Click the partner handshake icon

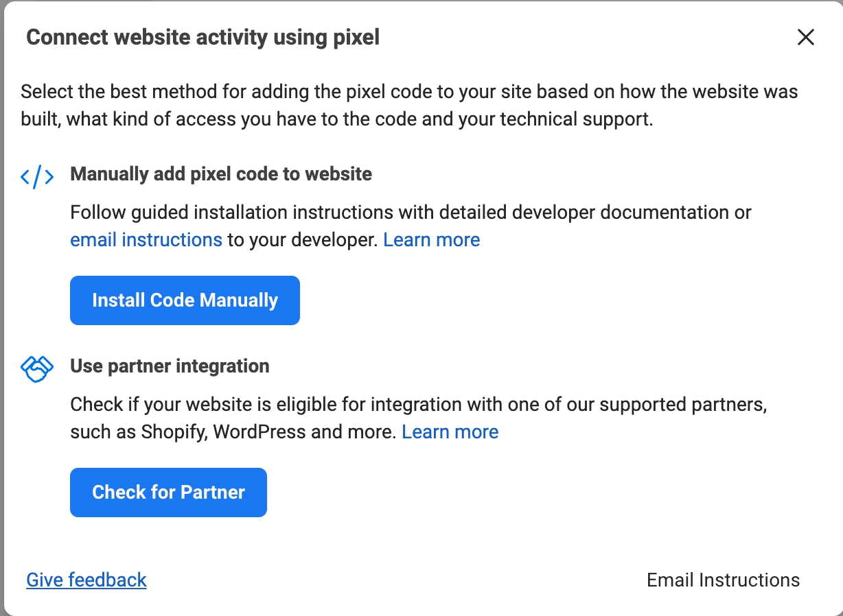37,368
